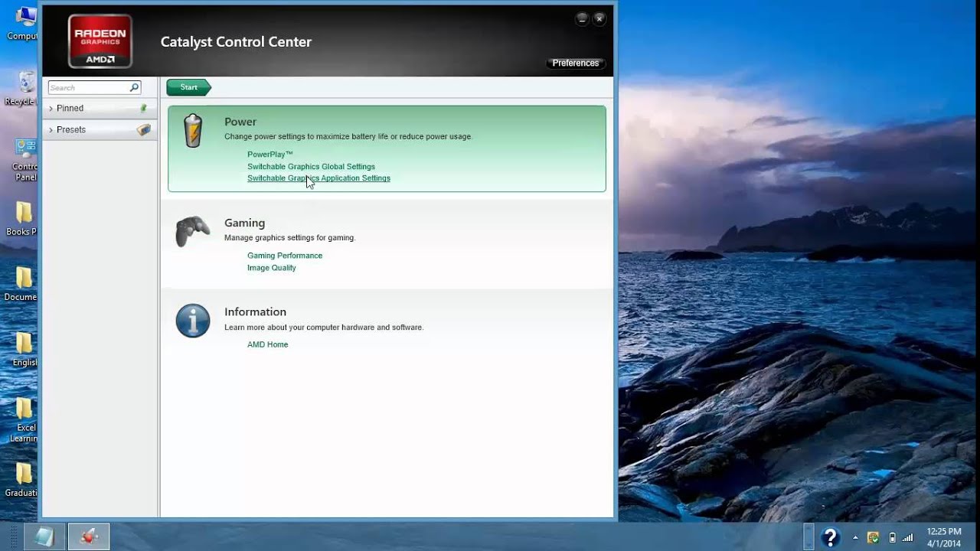Show hidden tray icons arrow
This screenshot has width=980, height=551.
point(855,537)
